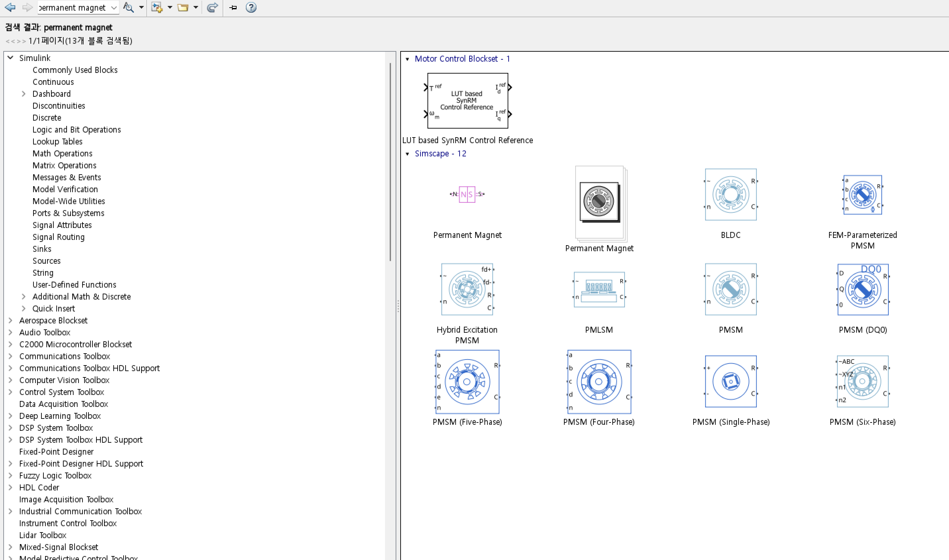Select the Continuous library

tap(53, 82)
